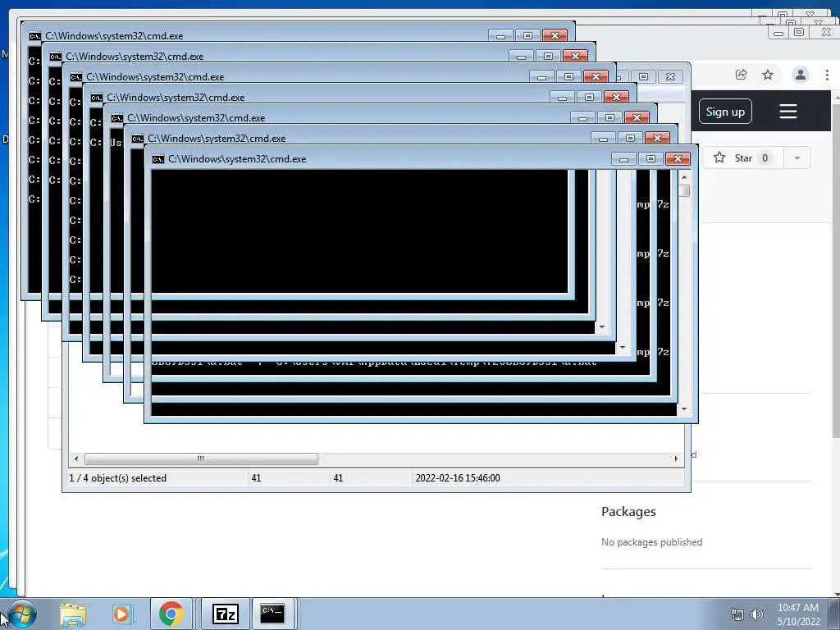Image resolution: width=840 pixels, height=630 pixels.
Task: Click the 7-Zip scroll left arrow
Action: tap(76, 459)
